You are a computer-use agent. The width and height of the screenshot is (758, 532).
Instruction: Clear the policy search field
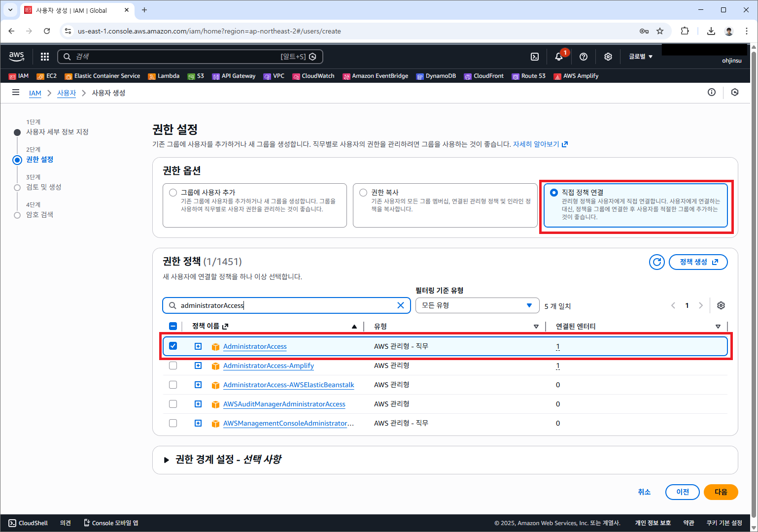click(x=401, y=305)
